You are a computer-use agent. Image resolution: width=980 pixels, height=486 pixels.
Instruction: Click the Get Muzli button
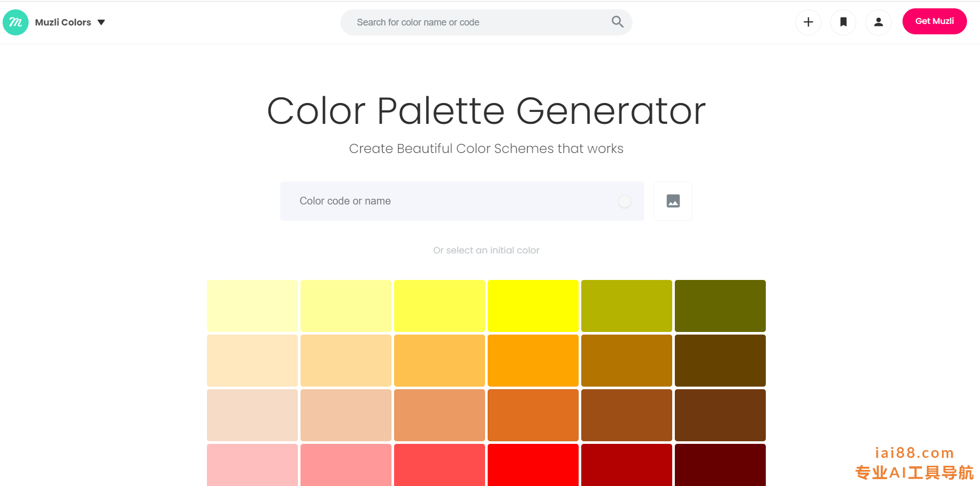[934, 21]
